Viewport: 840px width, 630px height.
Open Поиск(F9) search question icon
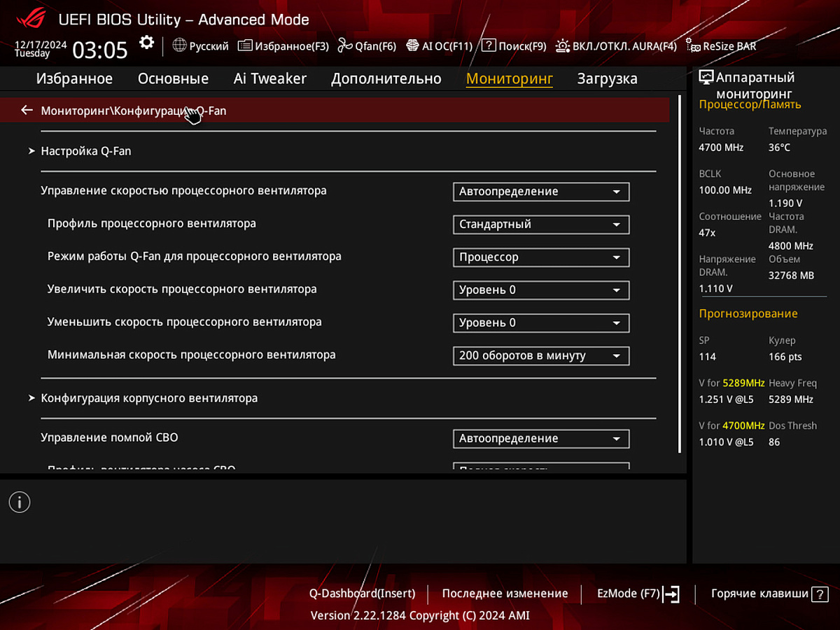coord(489,45)
